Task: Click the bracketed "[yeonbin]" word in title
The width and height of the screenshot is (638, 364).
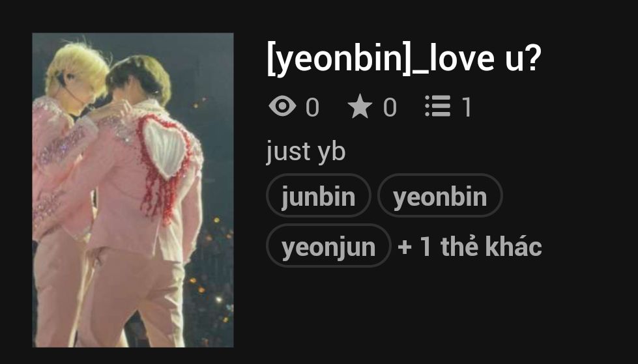Action: (339, 59)
